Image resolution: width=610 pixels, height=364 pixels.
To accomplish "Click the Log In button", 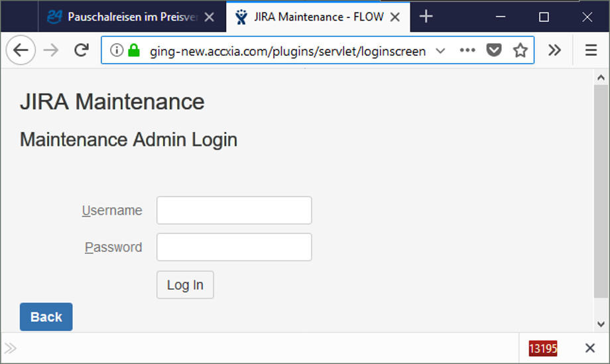I will pyautogui.click(x=185, y=285).
